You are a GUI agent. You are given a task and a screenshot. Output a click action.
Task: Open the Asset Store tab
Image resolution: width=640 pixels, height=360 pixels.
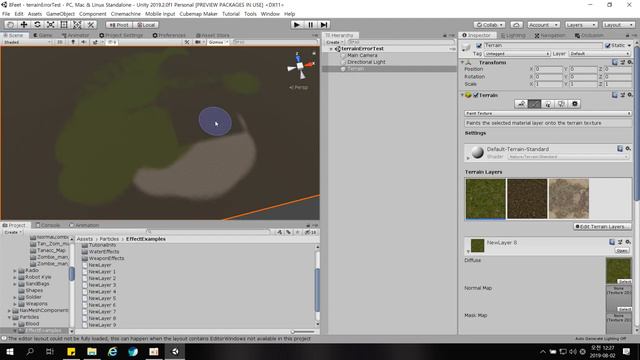tap(213, 36)
